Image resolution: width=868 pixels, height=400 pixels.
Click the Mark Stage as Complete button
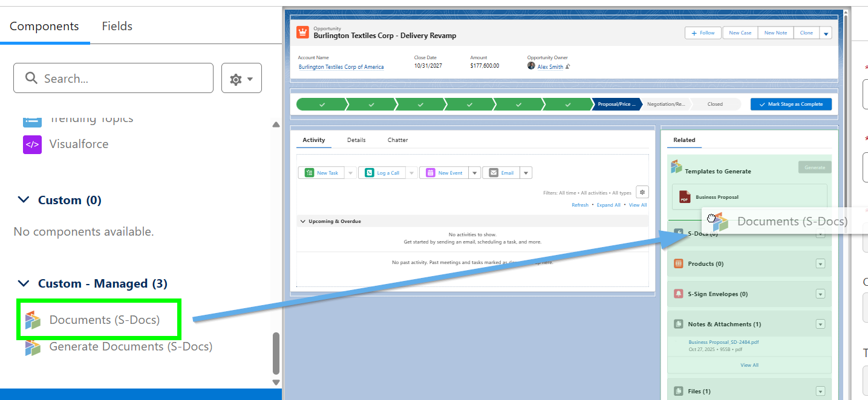tap(791, 104)
